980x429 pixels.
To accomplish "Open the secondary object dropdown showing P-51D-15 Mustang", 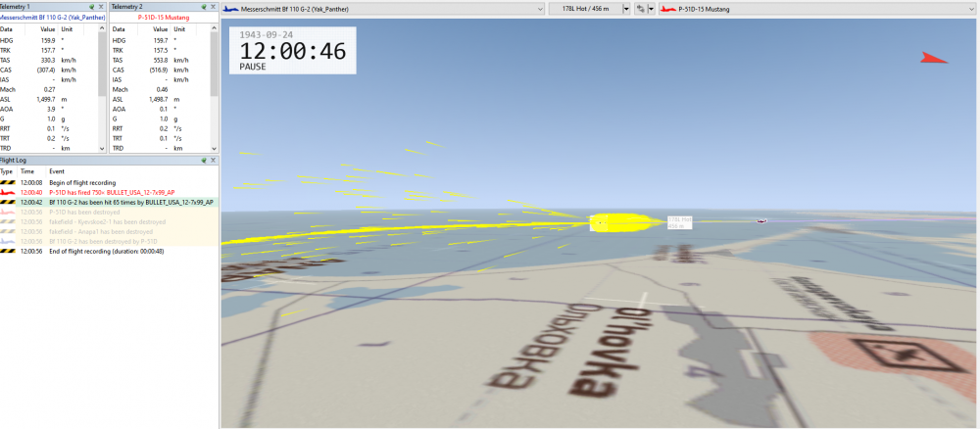I will point(817,10).
